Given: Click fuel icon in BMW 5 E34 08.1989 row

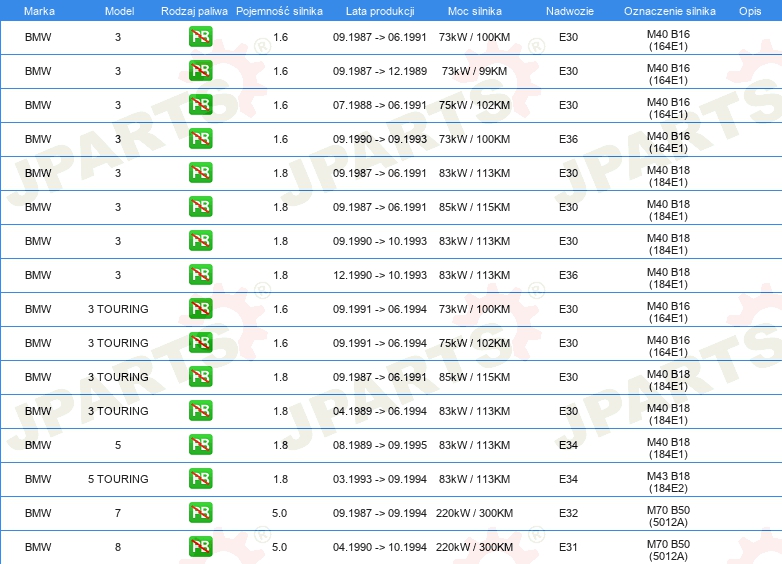Looking at the screenshot, I should click(x=200, y=445).
